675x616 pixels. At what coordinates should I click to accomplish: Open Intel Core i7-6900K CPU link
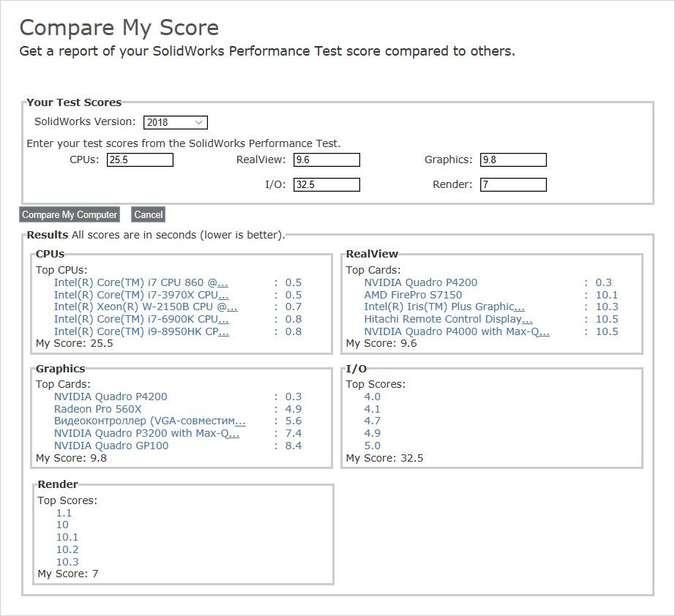(141, 319)
